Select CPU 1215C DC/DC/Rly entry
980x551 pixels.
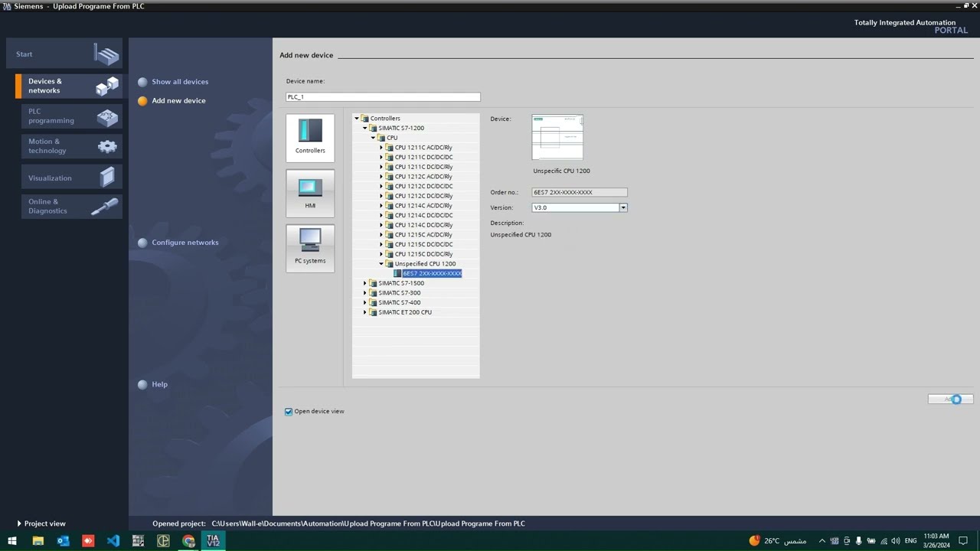tap(423, 254)
